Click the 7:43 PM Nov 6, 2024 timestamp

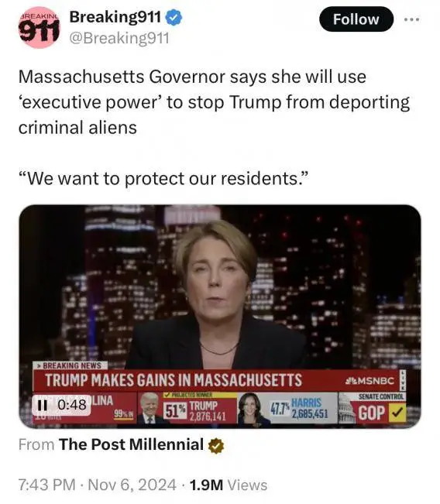97,485
